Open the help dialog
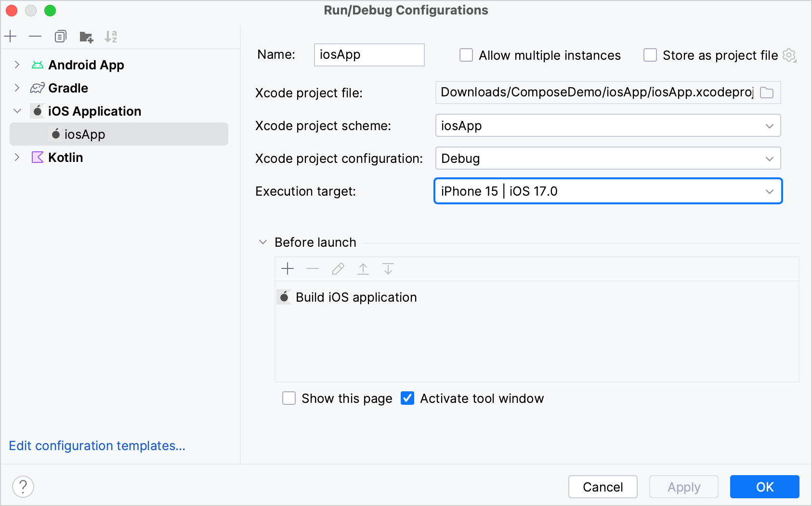Screen dimensions: 812x506 [23, 486]
